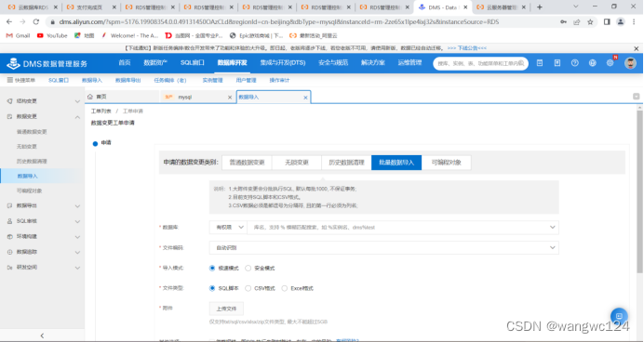
Task: Select 普通数据变更 change type
Action: (x=247, y=163)
